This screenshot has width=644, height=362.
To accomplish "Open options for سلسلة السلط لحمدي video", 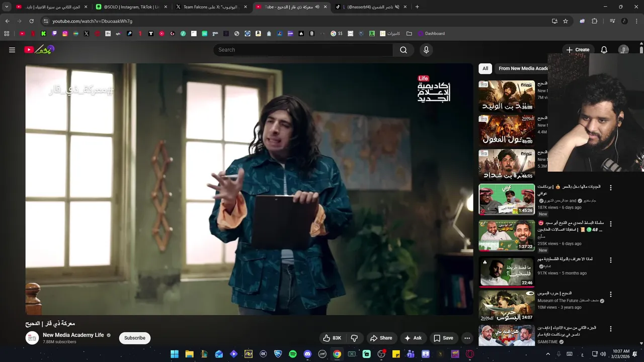I will coord(611,224).
